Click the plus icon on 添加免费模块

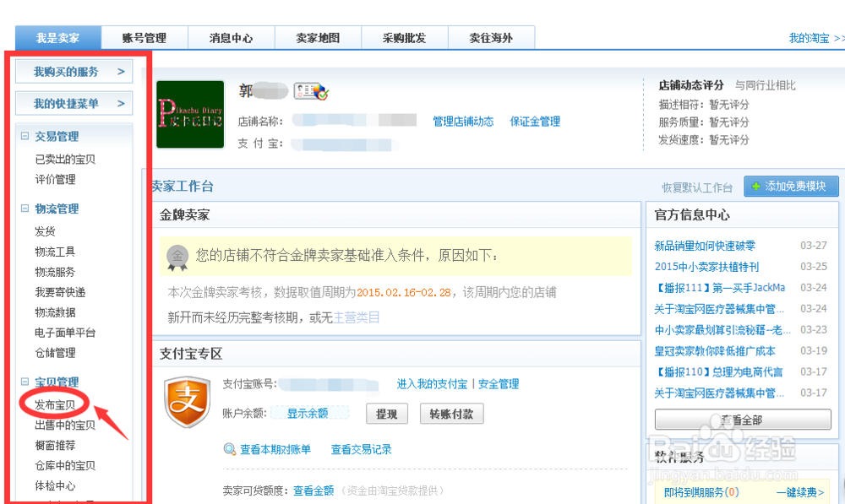click(x=756, y=187)
